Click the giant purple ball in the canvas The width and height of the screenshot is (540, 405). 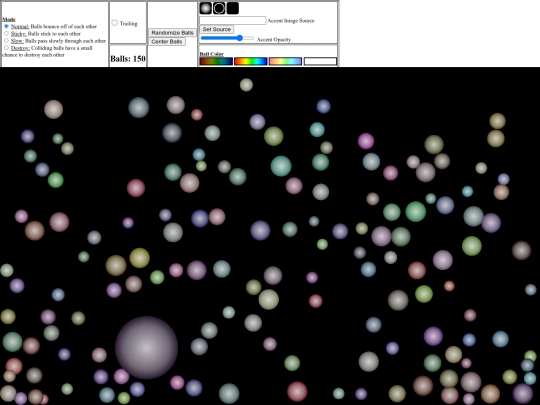(x=146, y=347)
